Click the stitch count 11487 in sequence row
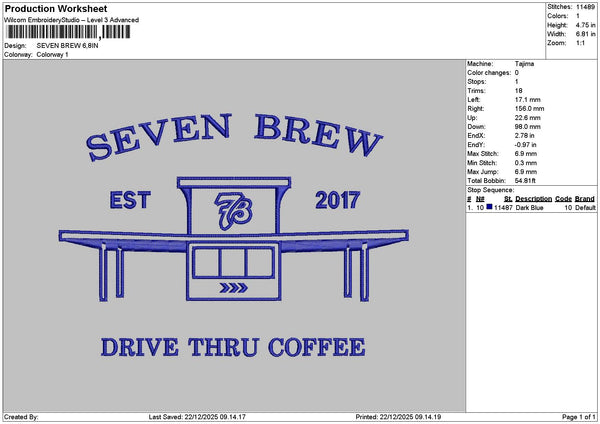600x424 pixels. [x=503, y=208]
